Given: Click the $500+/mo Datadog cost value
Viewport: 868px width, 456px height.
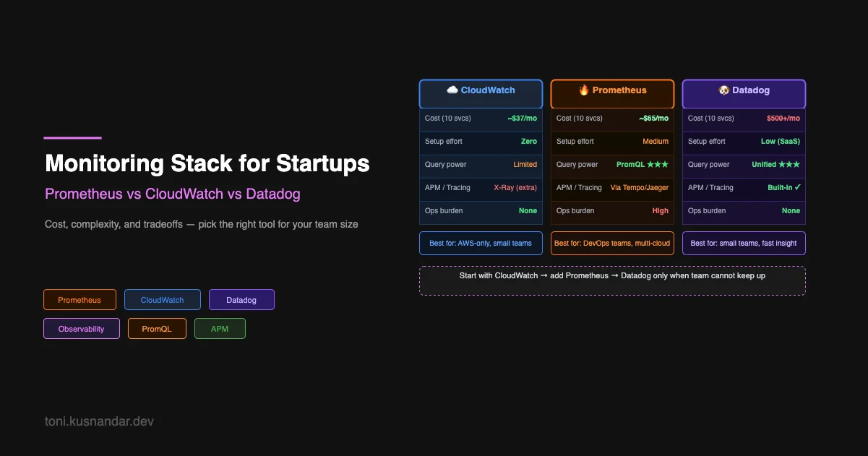Looking at the screenshot, I should [783, 119].
